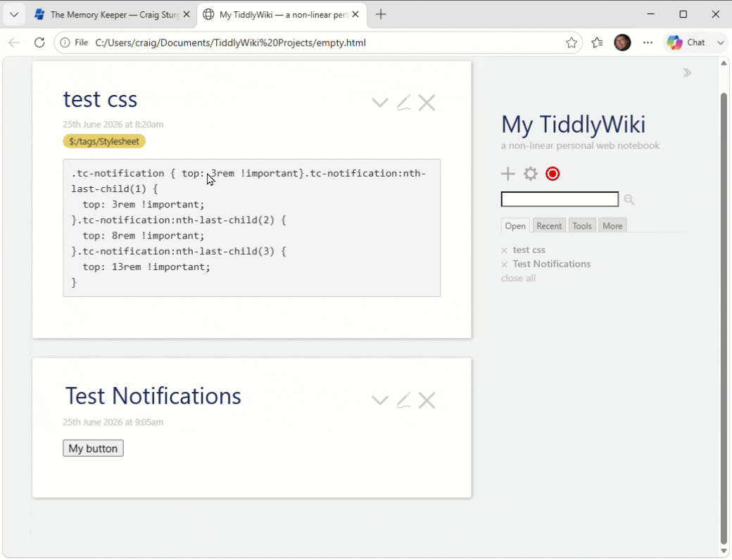Open the Test Notifications link in the sidebar list
This screenshot has height=560, width=732.
551,264
